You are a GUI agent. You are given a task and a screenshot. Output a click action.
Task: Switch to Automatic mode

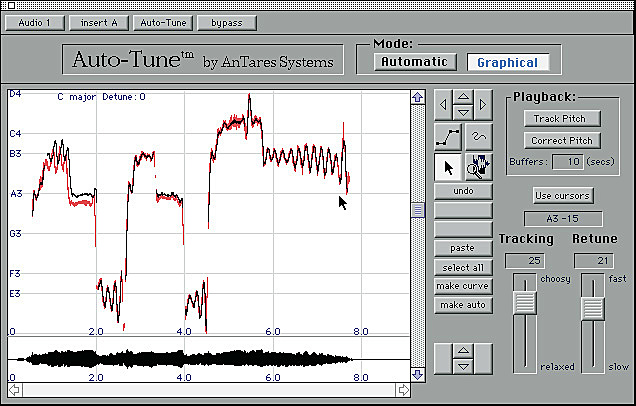click(x=415, y=62)
